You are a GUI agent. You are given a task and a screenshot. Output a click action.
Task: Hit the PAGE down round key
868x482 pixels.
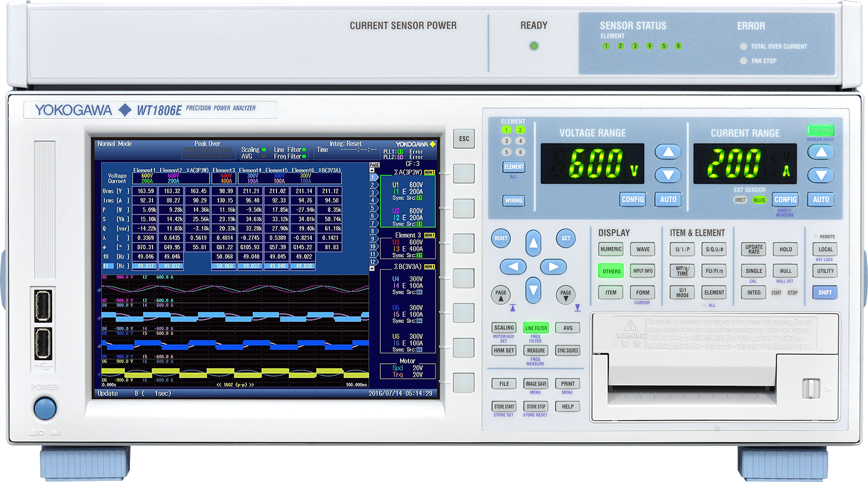(x=566, y=295)
